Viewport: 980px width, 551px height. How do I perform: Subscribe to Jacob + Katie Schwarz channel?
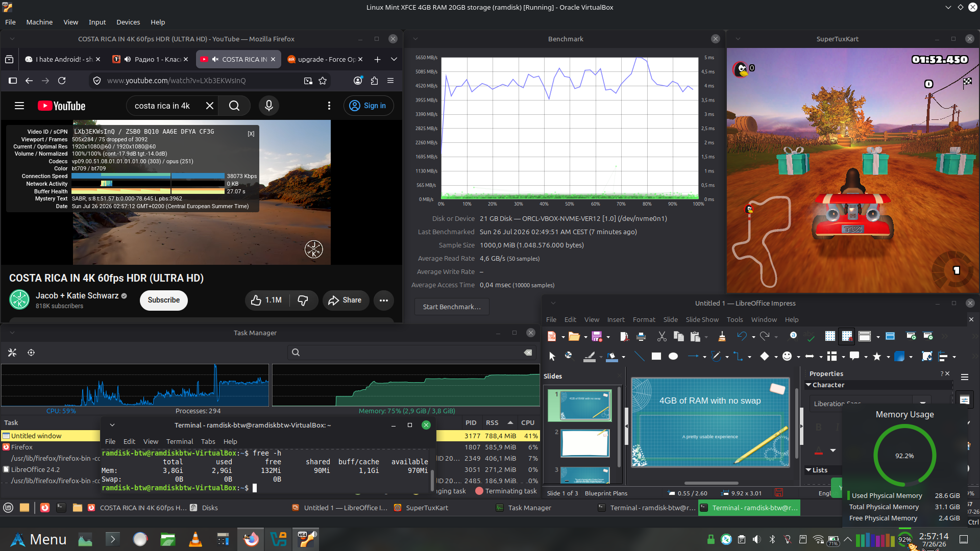[x=164, y=300]
